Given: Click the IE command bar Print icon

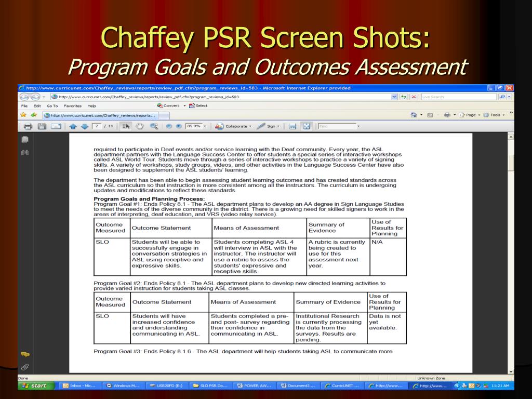Looking at the screenshot, I should pyautogui.click(x=447, y=115).
